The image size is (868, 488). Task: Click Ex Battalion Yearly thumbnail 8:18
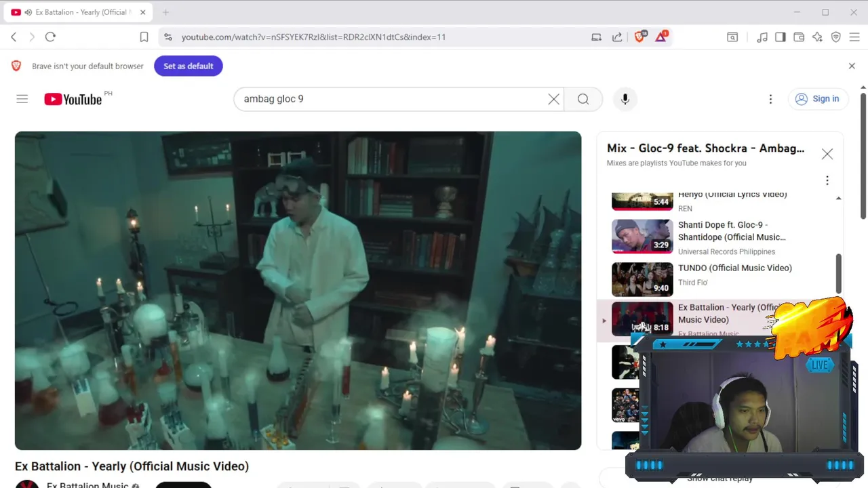(642, 319)
